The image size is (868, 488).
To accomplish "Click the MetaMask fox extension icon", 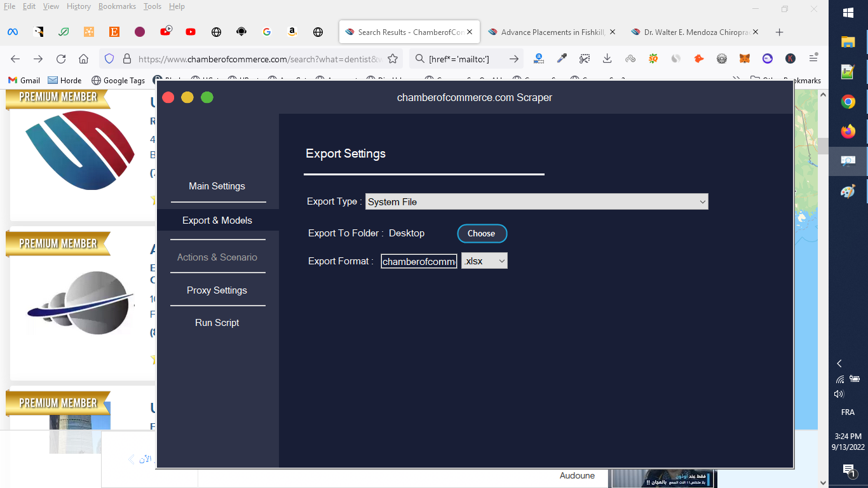I will (x=745, y=58).
